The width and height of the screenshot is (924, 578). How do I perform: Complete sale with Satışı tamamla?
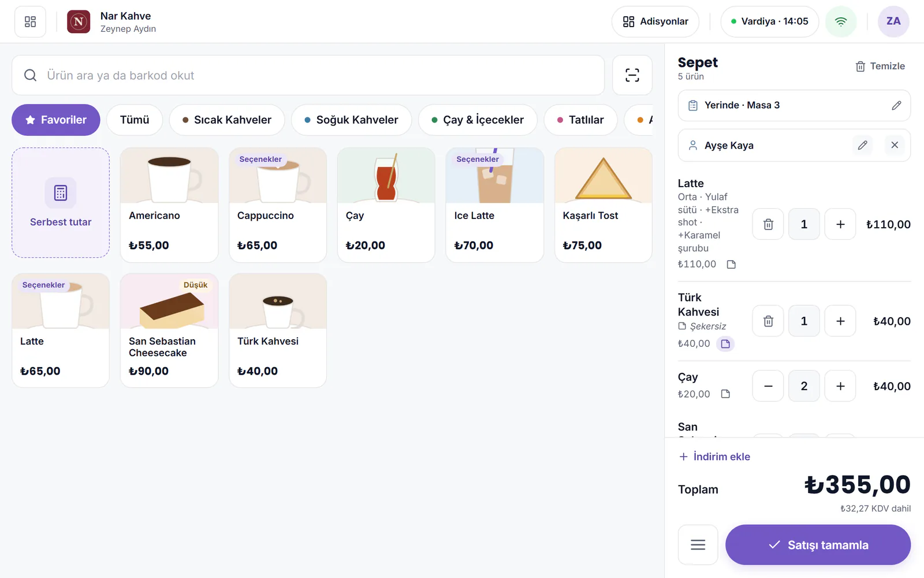pos(818,545)
